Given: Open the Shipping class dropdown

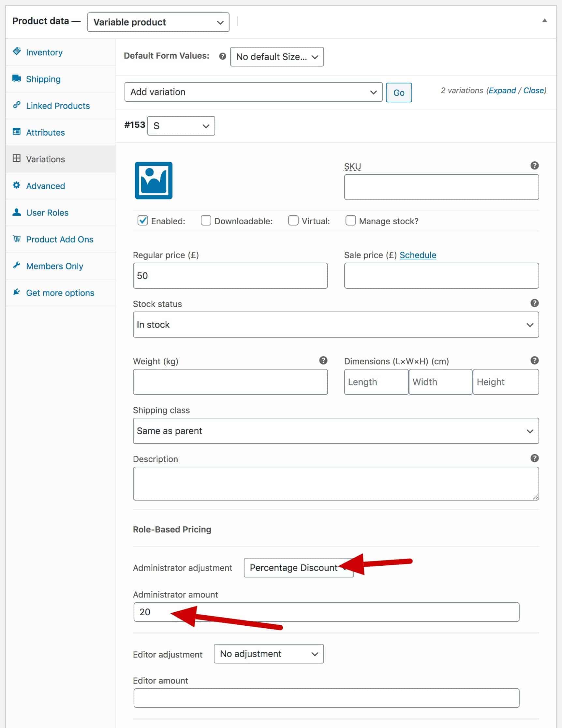Looking at the screenshot, I should tap(336, 431).
